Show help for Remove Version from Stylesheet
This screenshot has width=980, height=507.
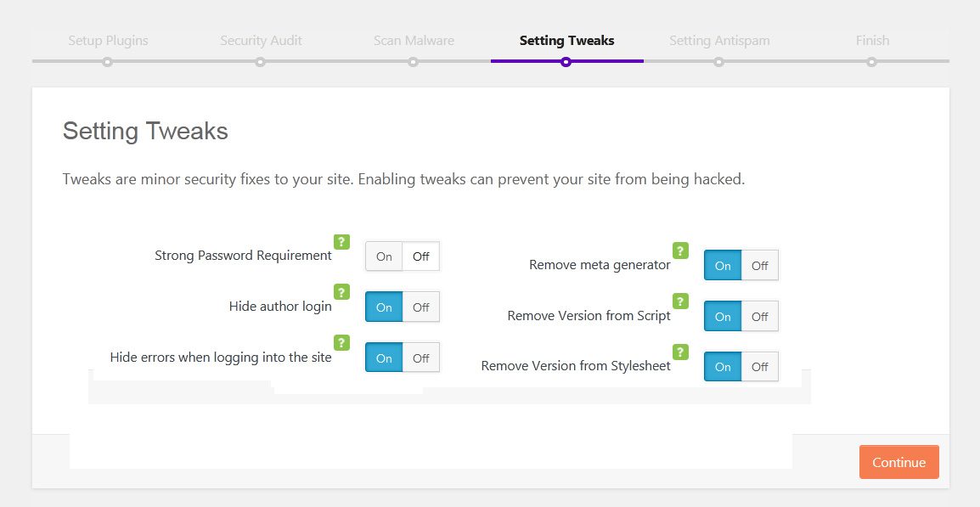pos(680,352)
